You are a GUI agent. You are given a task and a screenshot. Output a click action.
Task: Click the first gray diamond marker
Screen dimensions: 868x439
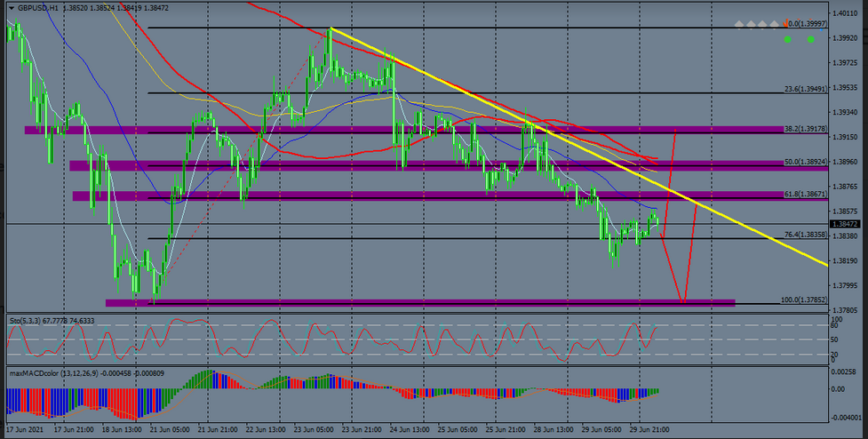tap(739, 25)
